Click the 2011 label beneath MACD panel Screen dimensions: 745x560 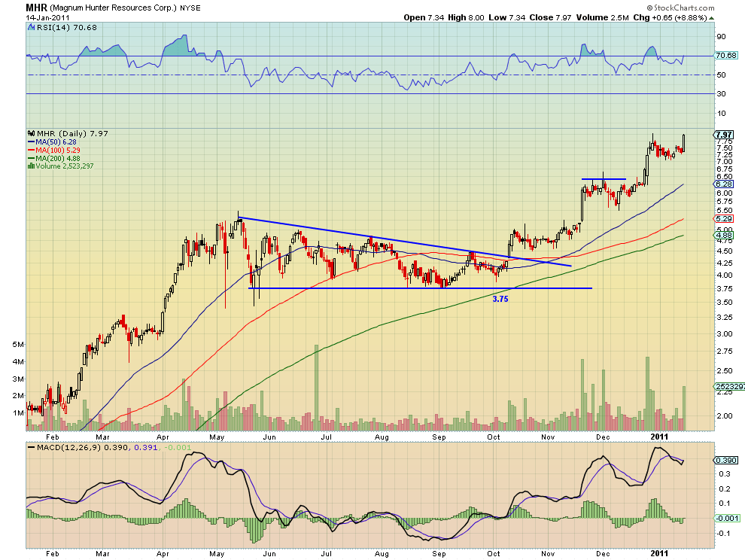coord(659,553)
